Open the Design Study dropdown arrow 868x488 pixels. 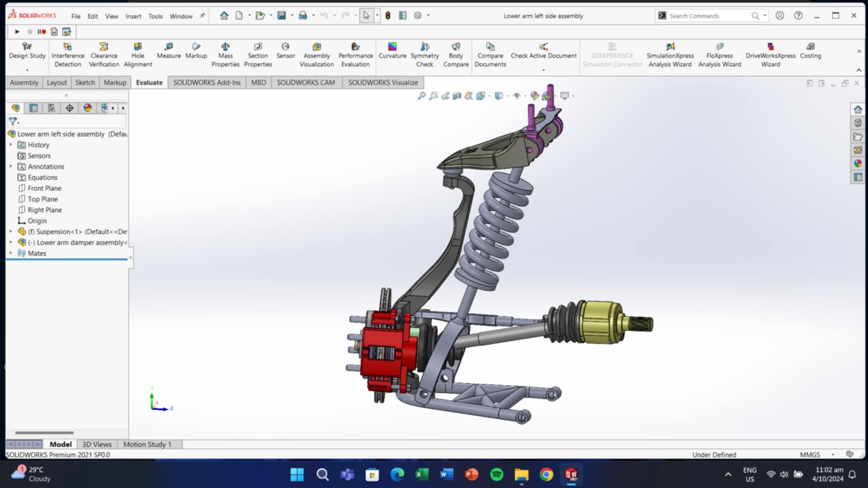(x=27, y=70)
